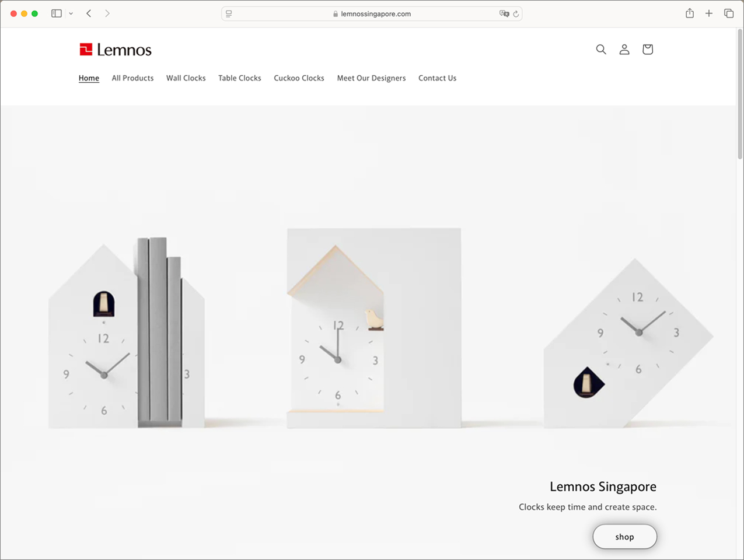The width and height of the screenshot is (744, 560).
Task: Click the translate icon in the address bar
Action: (x=504, y=13)
